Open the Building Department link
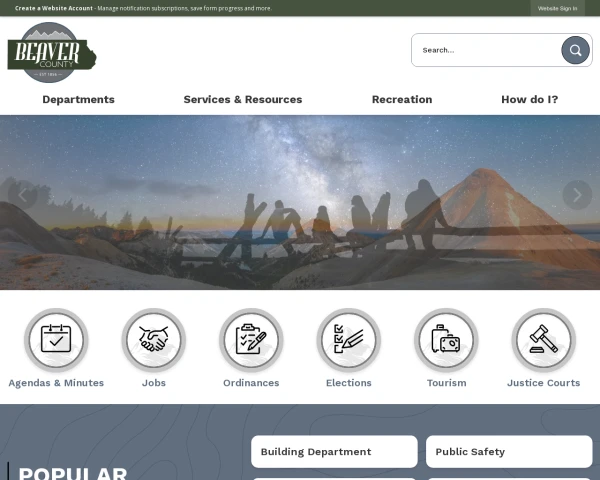 333,452
